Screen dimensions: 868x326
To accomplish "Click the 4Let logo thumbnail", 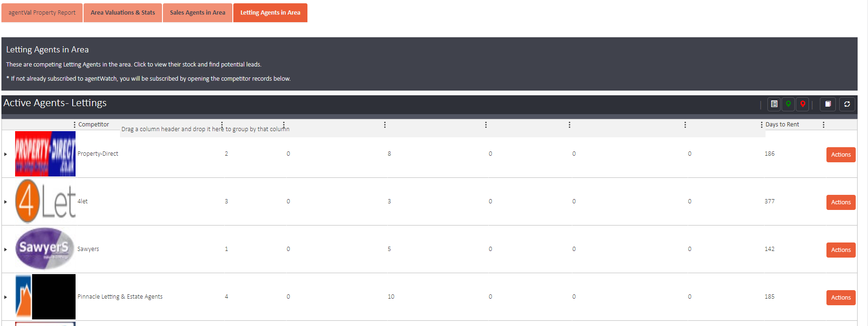I will 45,201.
